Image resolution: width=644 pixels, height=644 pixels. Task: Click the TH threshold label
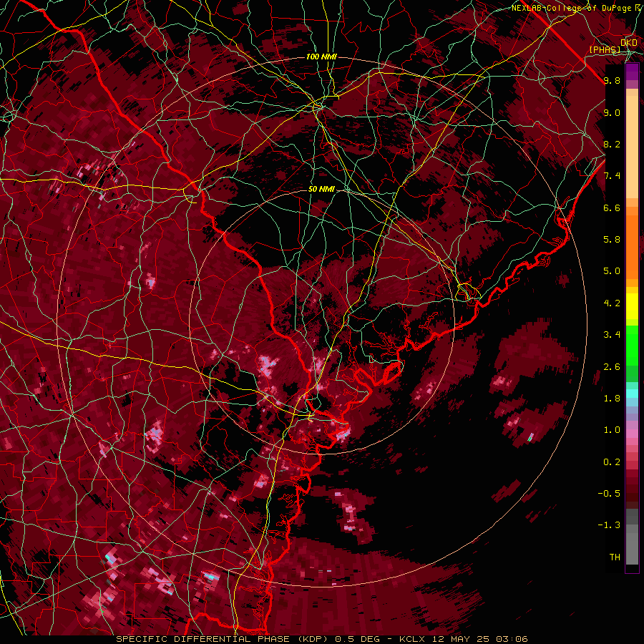[615, 557]
